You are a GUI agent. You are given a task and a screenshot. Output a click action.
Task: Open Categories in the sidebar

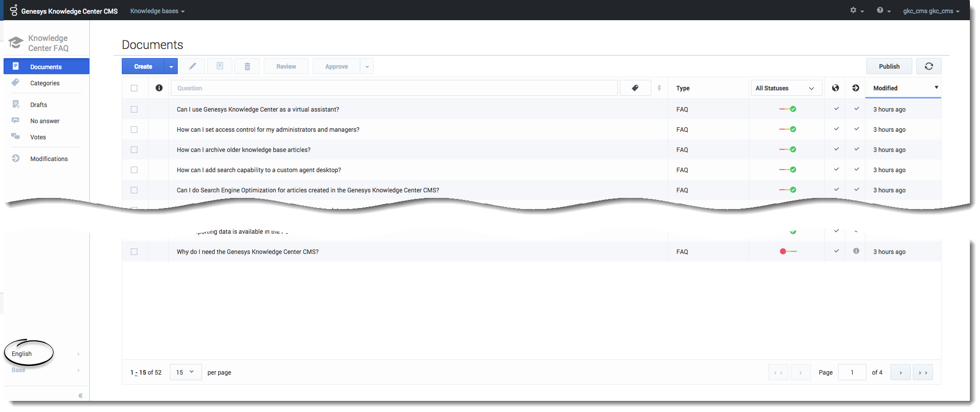click(45, 83)
